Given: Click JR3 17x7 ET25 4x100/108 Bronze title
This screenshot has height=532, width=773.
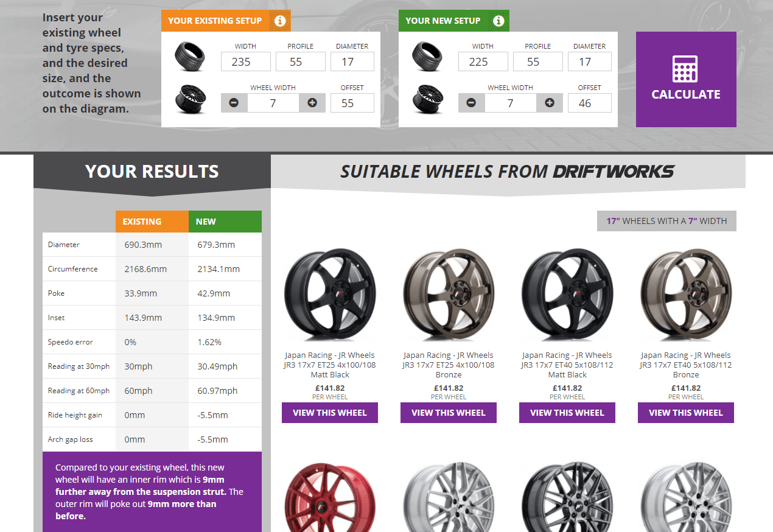Looking at the screenshot, I should point(449,365).
